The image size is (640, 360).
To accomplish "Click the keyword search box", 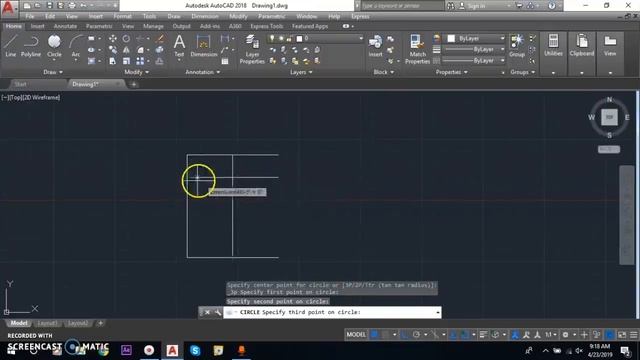I will click(x=402, y=6).
